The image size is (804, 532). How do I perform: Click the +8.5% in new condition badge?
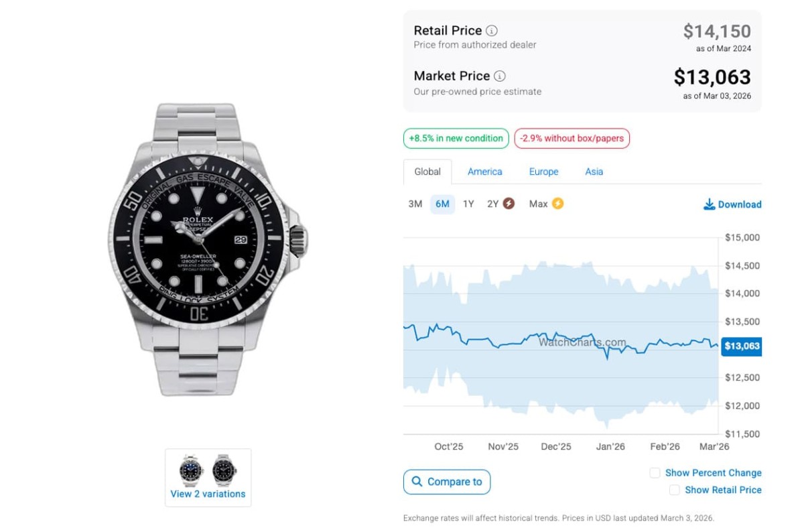[x=456, y=139]
